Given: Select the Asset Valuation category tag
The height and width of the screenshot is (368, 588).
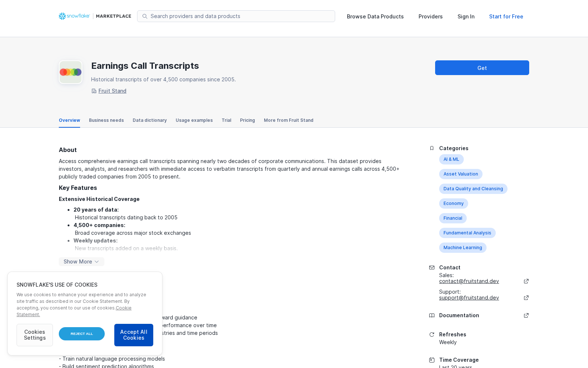Looking at the screenshot, I should (461, 174).
